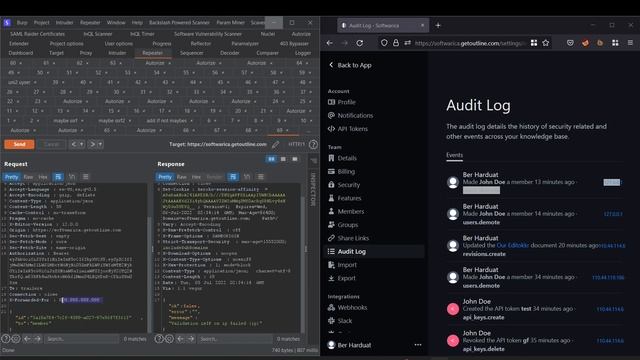This screenshot has width=640, height=360.
Task: Select the combined tabs layout icon
Action: (x=295, y=159)
